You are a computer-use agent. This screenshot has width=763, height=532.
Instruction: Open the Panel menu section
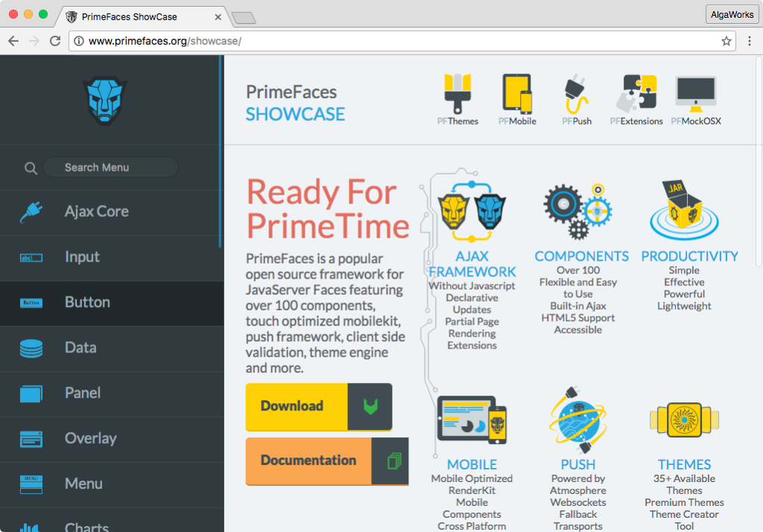click(83, 393)
